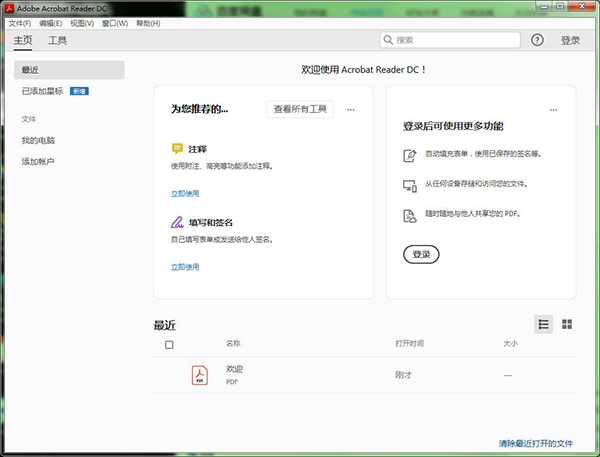Click 立即使用 link under 填写和签名
This screenshot has height=457, width=600.
[x=185, y=267]
